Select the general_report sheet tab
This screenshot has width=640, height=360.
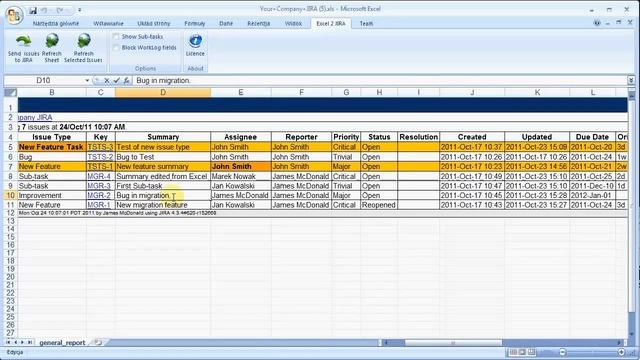click(62, 343)
